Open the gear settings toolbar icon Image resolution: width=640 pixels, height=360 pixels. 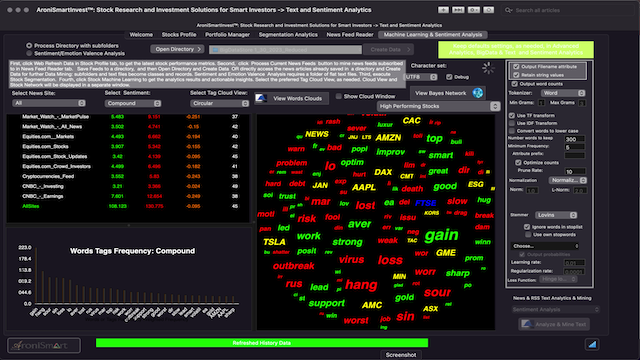click(473, 10)
